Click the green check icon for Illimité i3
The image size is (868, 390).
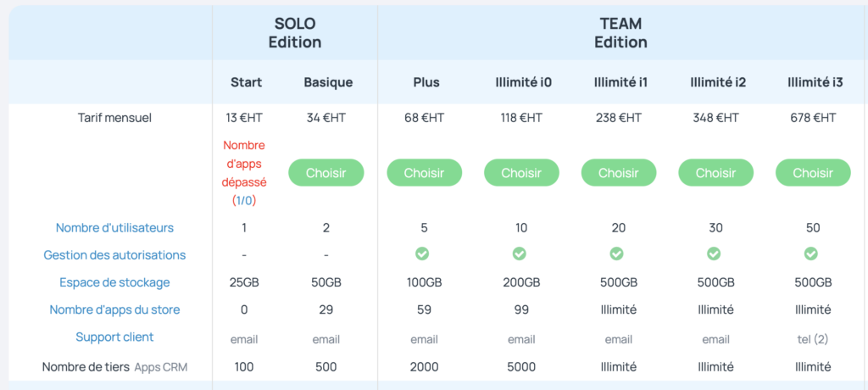(x=811, y=253)
